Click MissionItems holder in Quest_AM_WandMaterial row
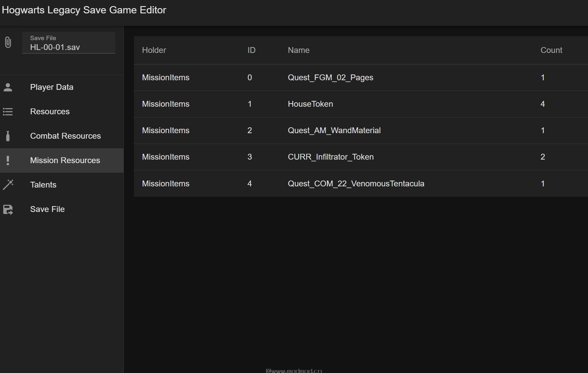Viewport: 588px width, 373px height. coord(166,131)
